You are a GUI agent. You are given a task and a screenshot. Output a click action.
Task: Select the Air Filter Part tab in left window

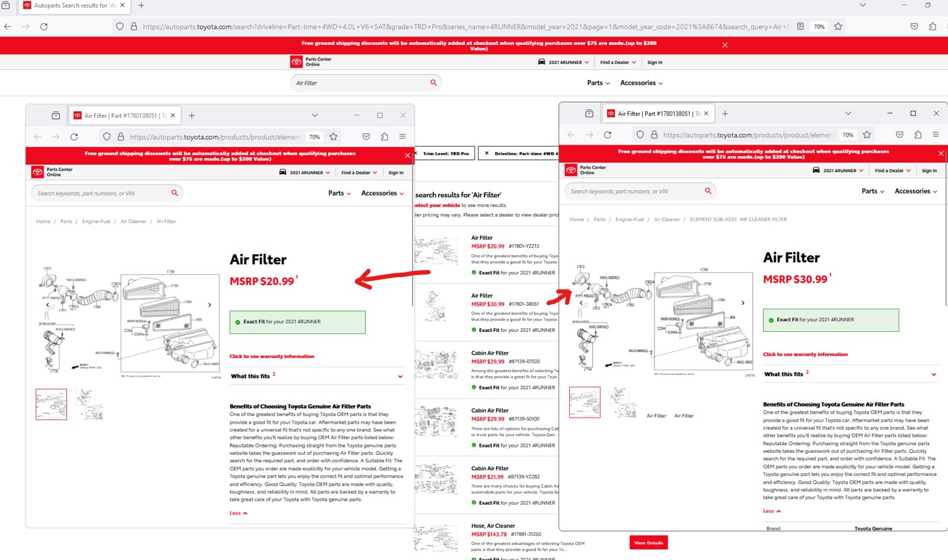[125, 116]
